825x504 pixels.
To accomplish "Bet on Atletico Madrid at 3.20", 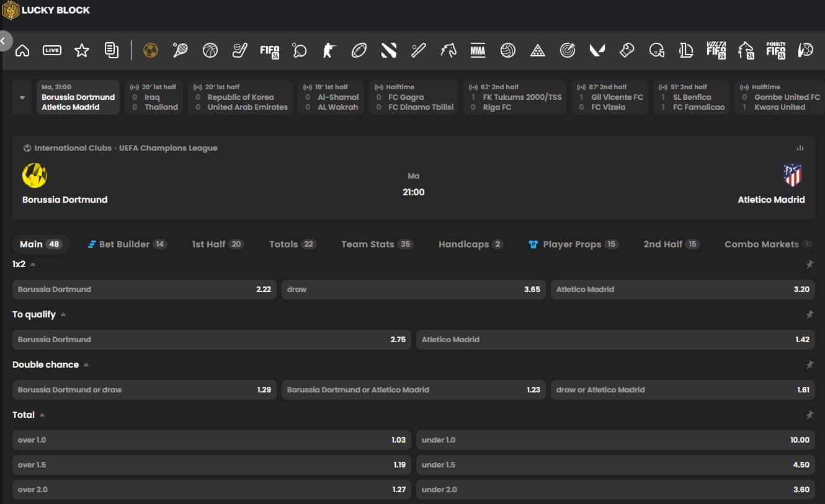I will pyautogui.click(x=683, y=290).
